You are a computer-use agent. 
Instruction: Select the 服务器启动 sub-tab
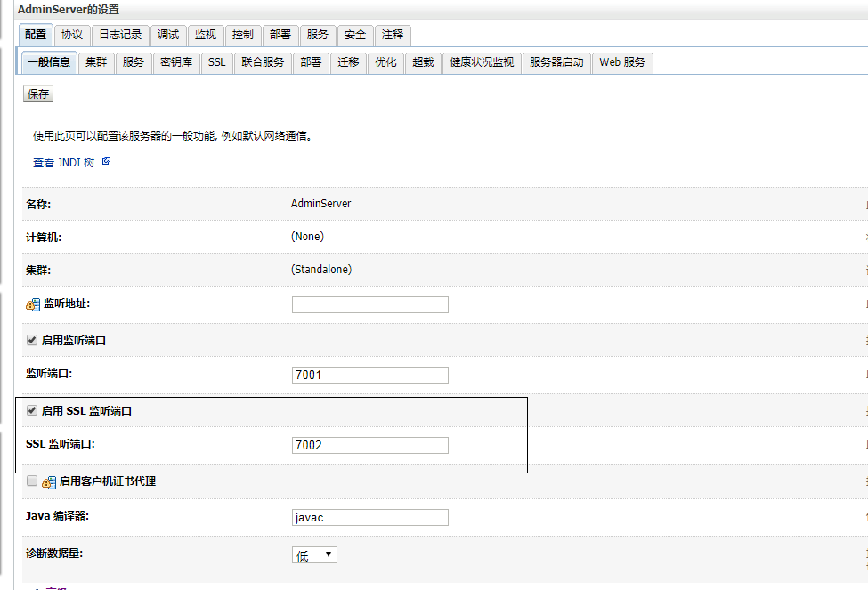[556, 62]
